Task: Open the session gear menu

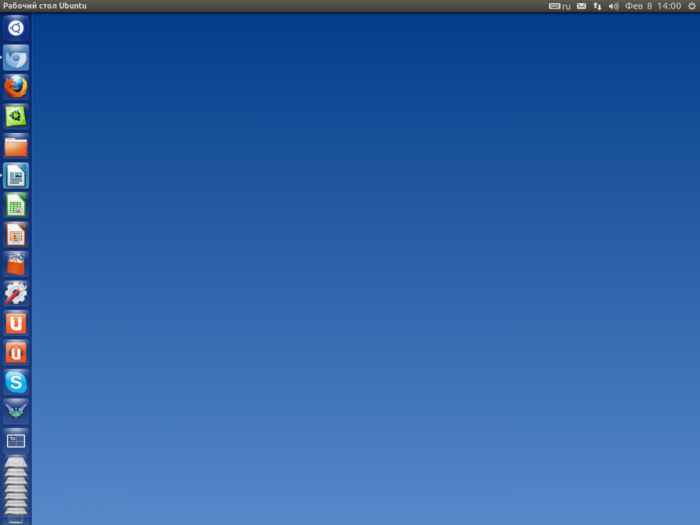Action: [692, 6]
